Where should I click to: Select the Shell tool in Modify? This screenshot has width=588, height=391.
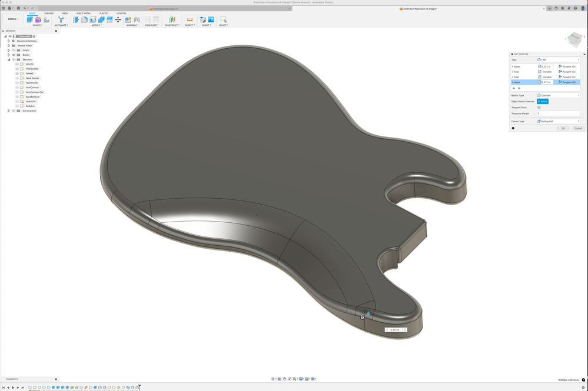point(92,19)
